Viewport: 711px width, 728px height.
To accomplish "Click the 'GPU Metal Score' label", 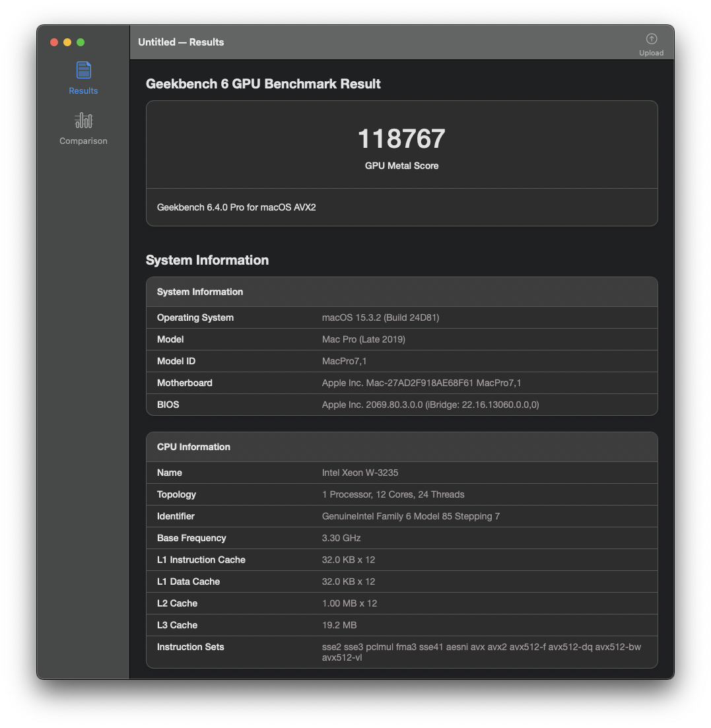I will coord(401,166).
